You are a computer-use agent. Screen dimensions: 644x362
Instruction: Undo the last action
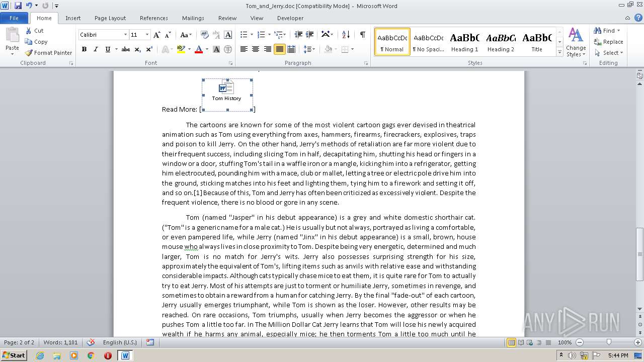coord(29,6)
